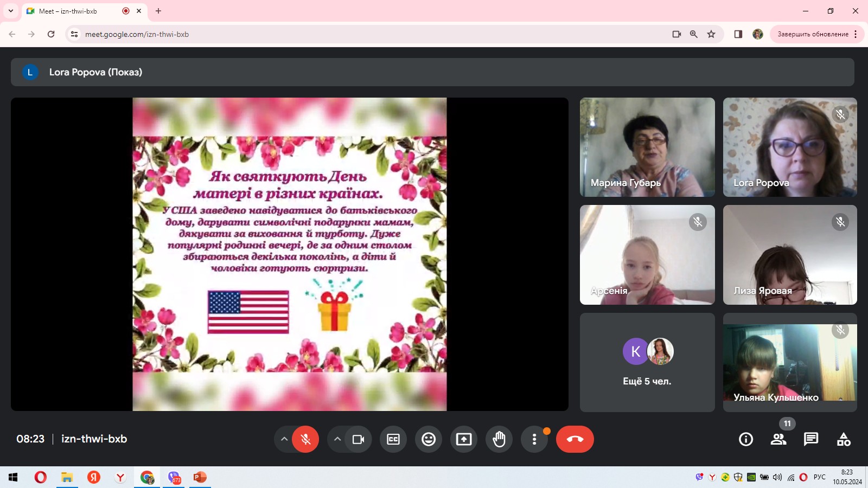Unmute the microphone in Meet controls
868x488 pixels.
point(305,439)
